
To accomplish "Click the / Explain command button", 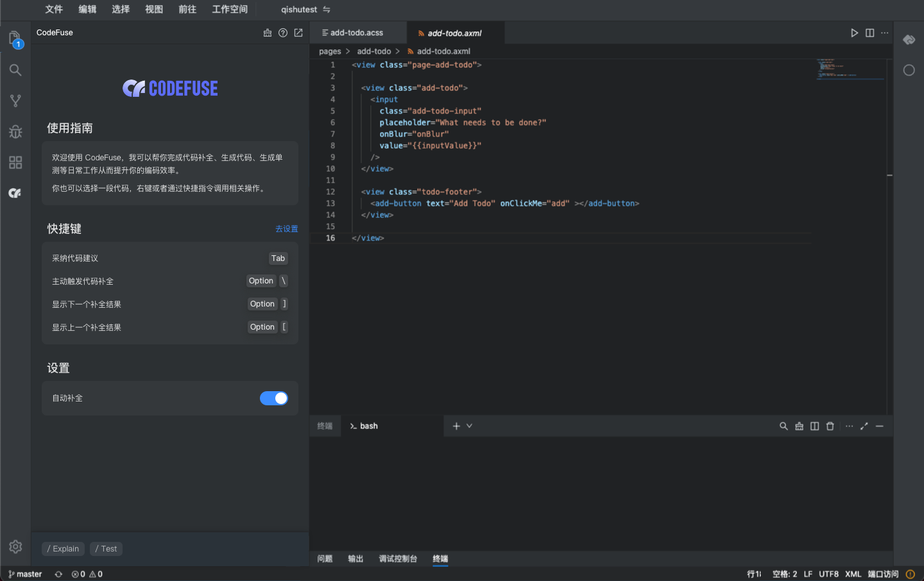I will coord(63,549).
